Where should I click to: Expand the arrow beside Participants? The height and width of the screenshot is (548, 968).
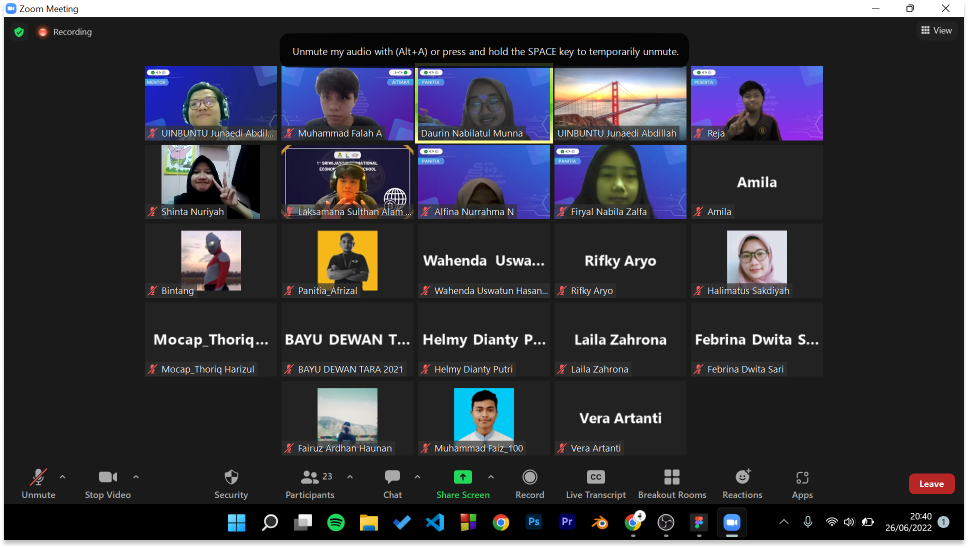[350, 477]
